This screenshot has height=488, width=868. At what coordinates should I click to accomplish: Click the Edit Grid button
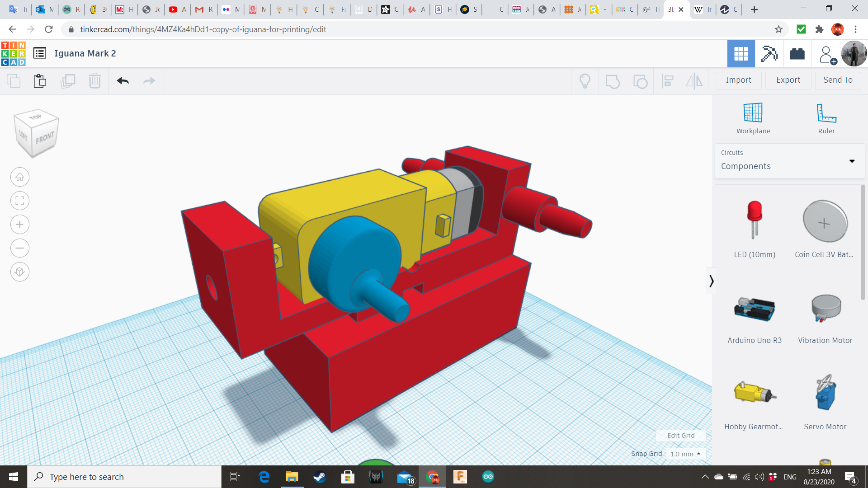pos(681,436)
